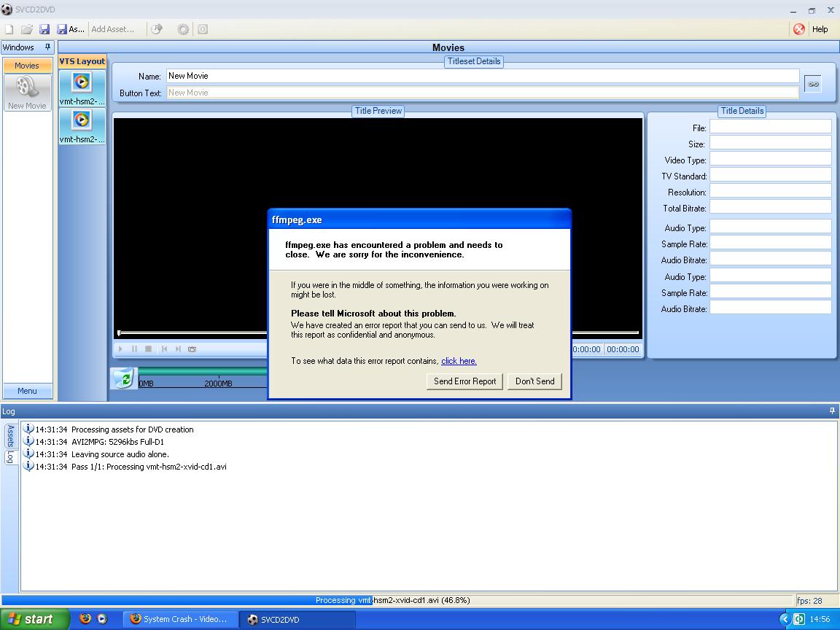The height and width of the screenshot is (630, 840).
Task: Start playback with the Play button
Action: [120, 349]
